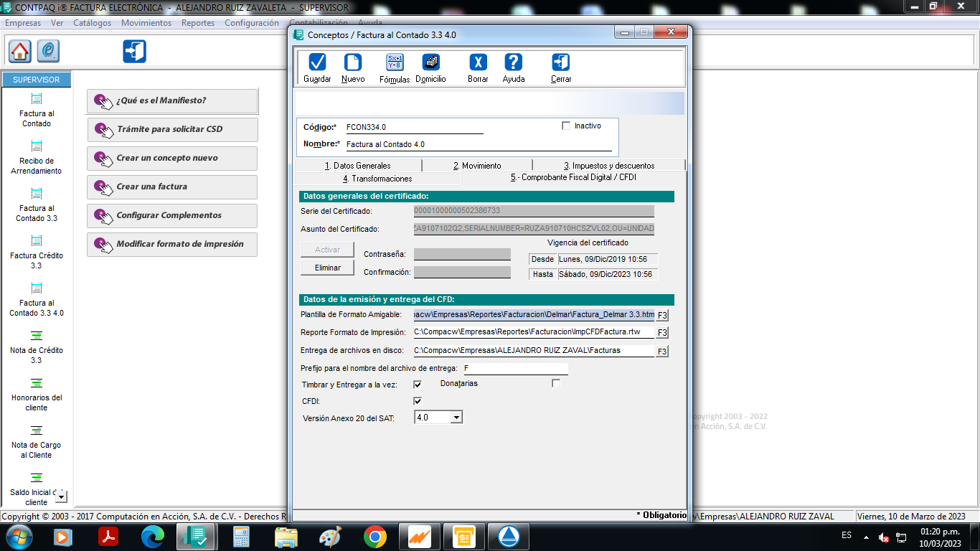Open Recibo de Arrendamiento sidebar item
980x551 pixels.
(x=37, y=158)
